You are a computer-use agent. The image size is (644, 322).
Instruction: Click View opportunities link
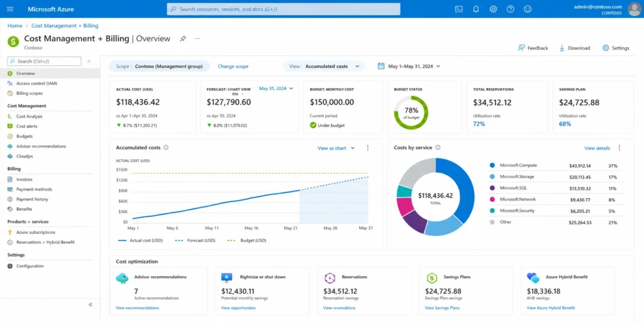[x=238, y=308]
